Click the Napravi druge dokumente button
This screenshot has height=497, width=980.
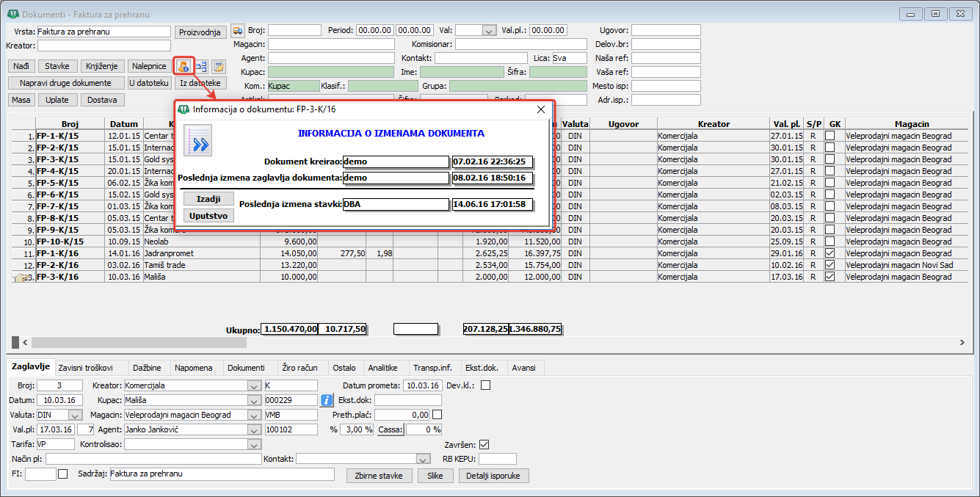point(66,83)
